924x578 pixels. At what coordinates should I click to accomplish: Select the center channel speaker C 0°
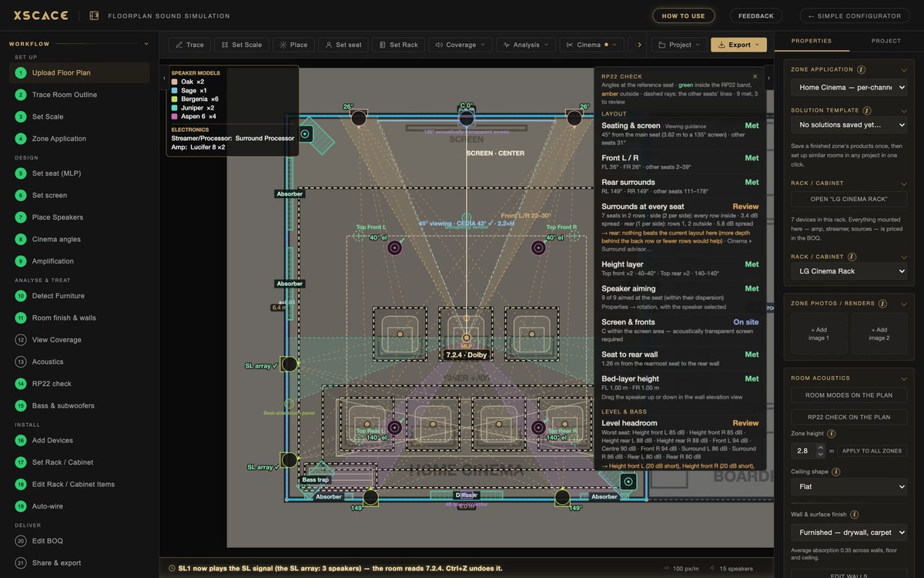pyautogui.click(x=466, y=118)
